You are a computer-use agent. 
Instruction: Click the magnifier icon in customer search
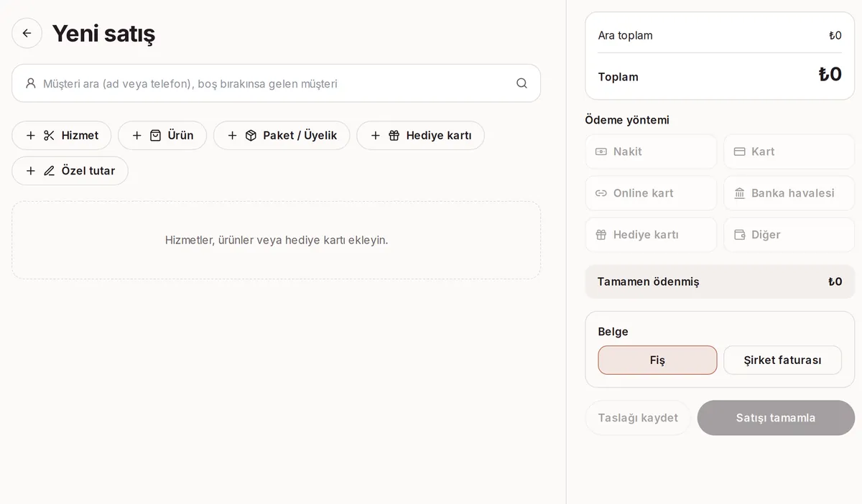[x=522, y=83]
